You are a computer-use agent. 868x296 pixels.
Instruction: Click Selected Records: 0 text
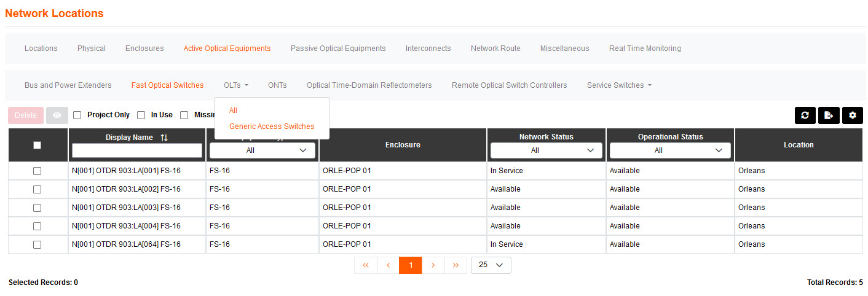(x=43, y=282)
